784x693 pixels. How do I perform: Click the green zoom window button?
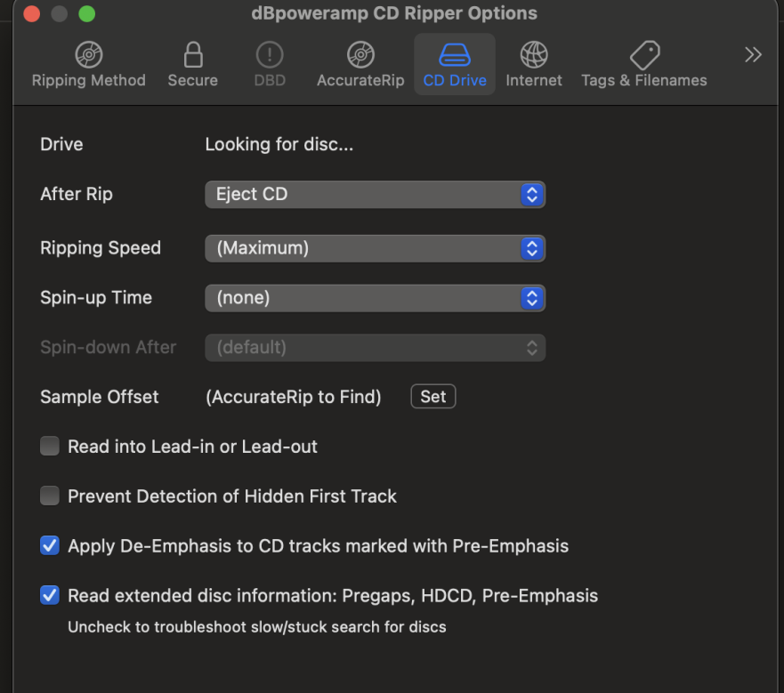tap(87, 13)
